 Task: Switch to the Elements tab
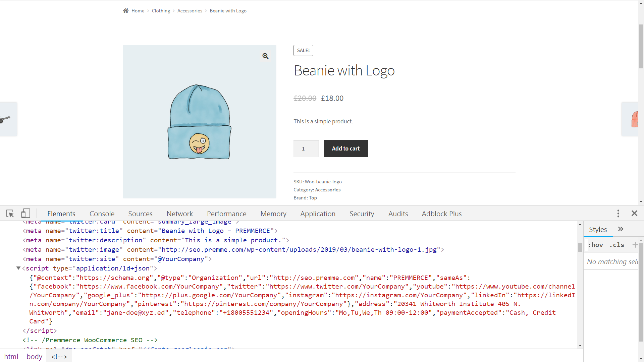(61, 214)
